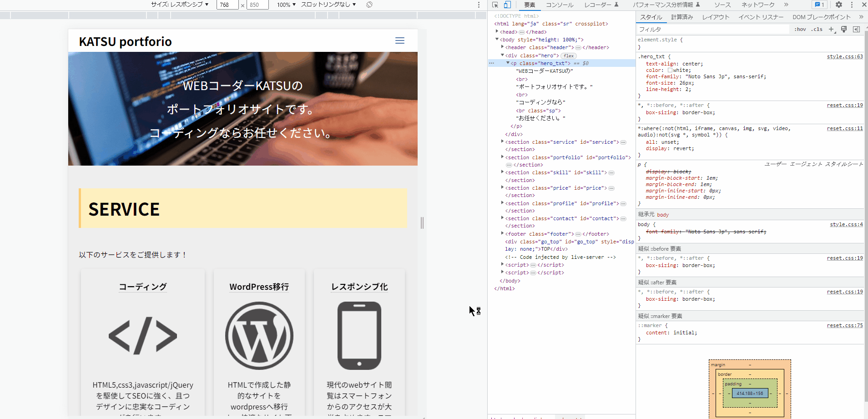Open the 計算済み styles tab
The height and width of the screenshot is (419, 868).
[x=682, y=17]
